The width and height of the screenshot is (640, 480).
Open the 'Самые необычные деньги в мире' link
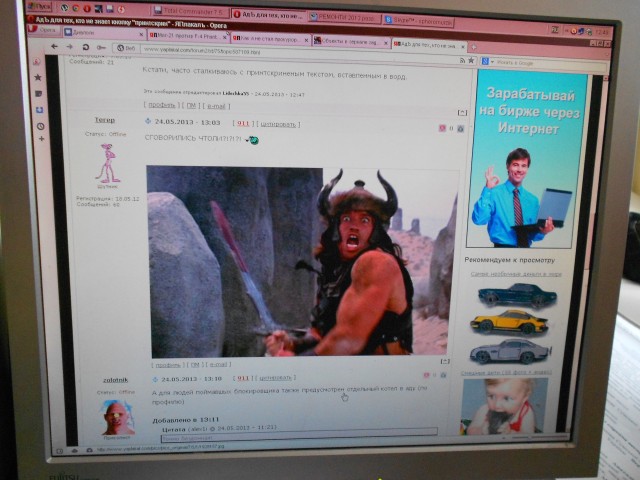[516, 274]
